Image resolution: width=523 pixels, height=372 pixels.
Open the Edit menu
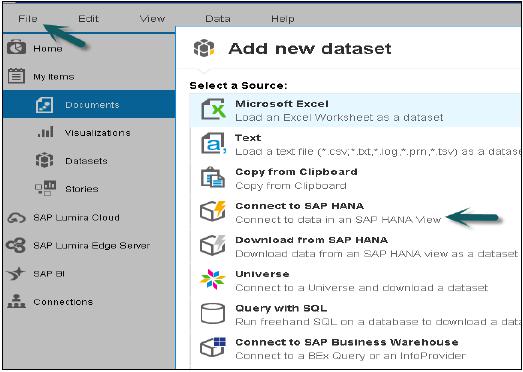coord(88,19)
